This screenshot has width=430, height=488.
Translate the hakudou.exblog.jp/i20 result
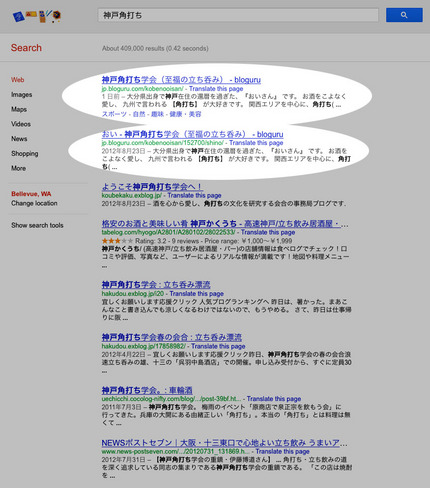197,294
